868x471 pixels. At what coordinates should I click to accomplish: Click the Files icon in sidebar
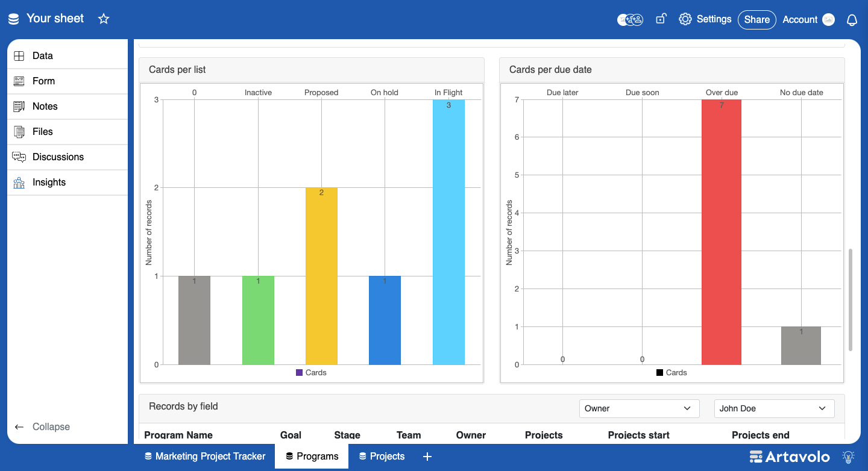click(19, 132)
